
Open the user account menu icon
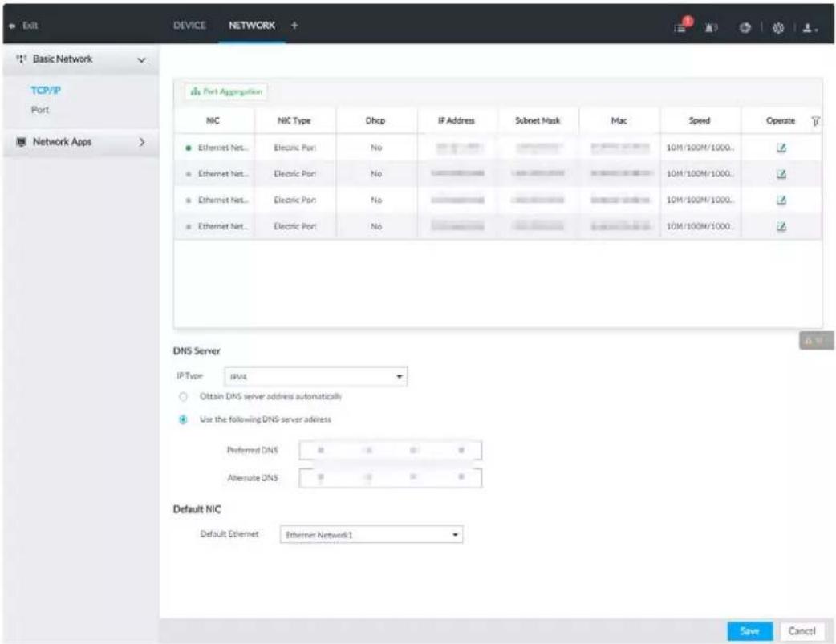pyautogui.click(x=810, y=28)
